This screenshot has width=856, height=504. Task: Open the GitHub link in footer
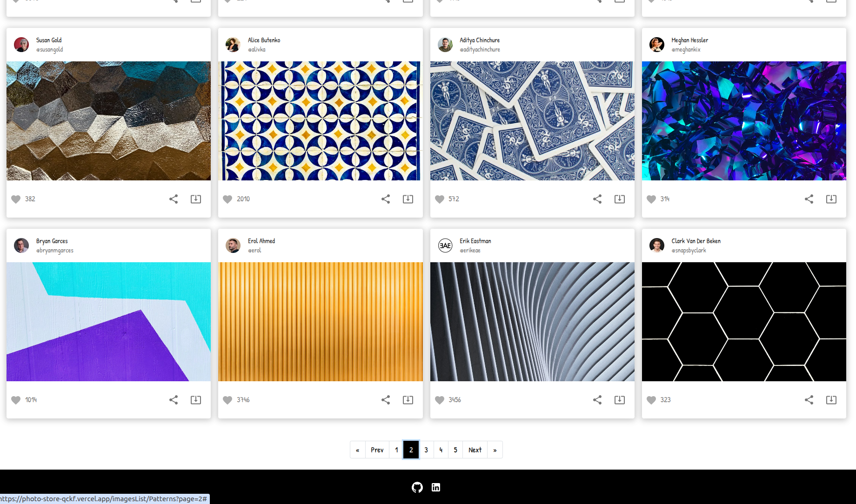pyautogui.click(x=417, y=487)
